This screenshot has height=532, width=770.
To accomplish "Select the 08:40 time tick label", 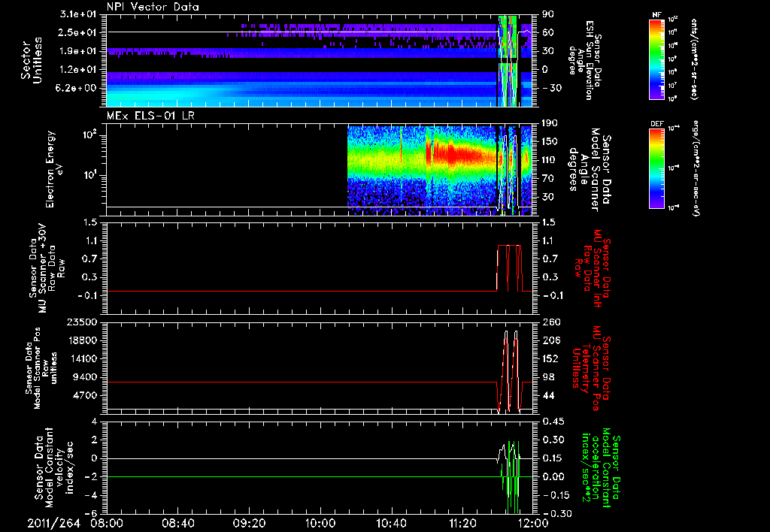I will [x=178, y=522].
